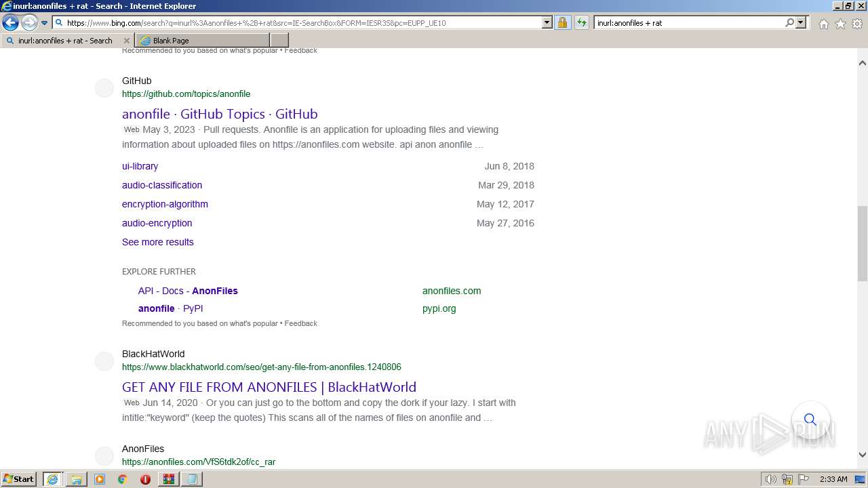The height and width of the screenshot is (488, 868).
Task: Click the IE search box field
Action: click(x=688, y=22)
